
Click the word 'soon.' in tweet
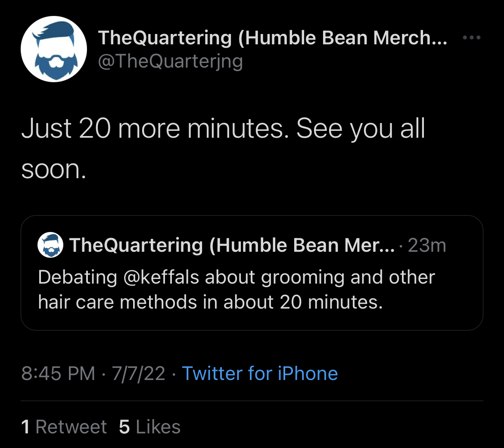click(x=54, y=170)
